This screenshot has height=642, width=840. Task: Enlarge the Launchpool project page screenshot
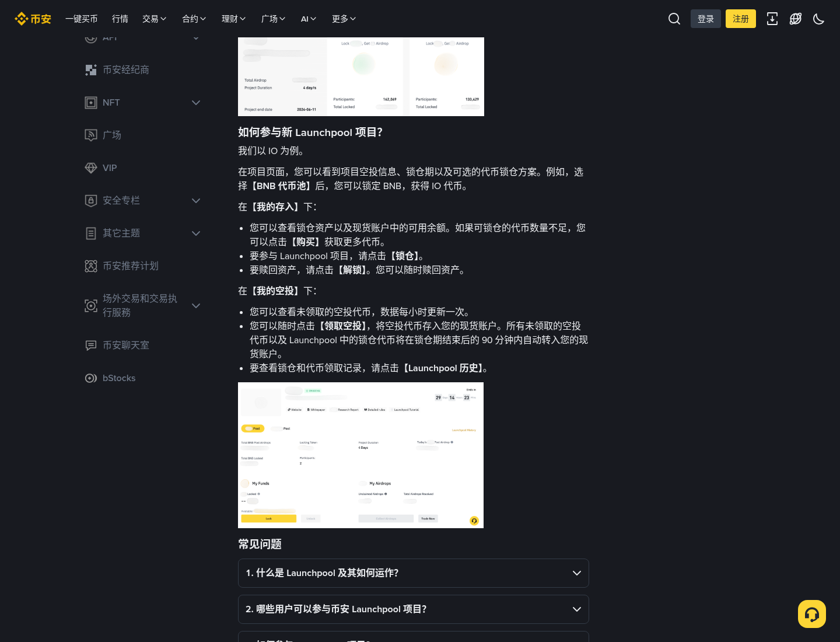[x=360, y=455]
